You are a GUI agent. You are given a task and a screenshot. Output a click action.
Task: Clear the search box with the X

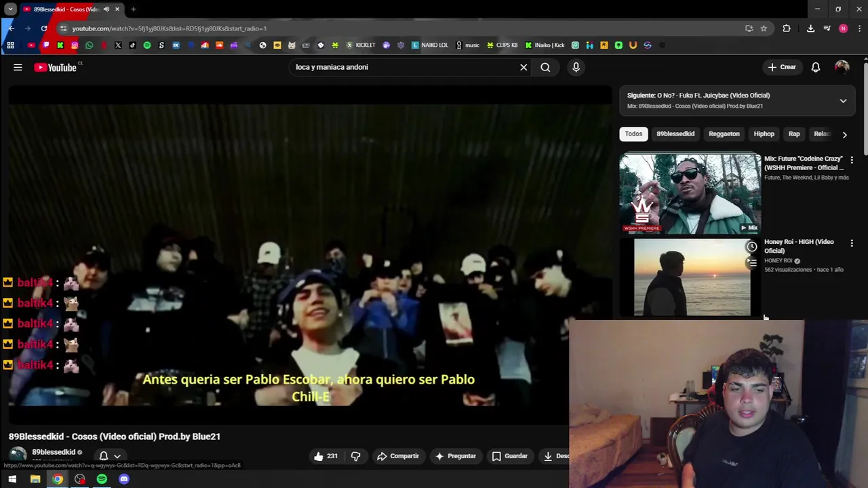pyautogui.click(x=524, y=67)
